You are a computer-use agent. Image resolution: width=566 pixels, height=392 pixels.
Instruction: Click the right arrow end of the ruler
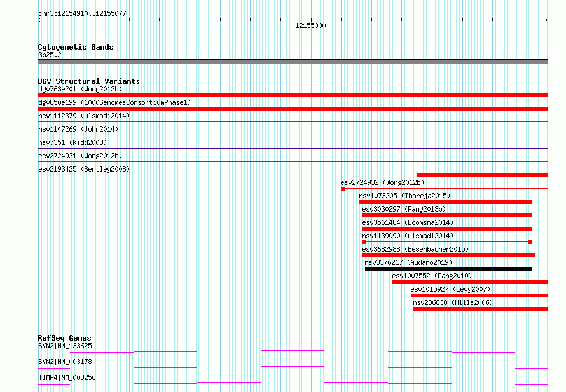click(546, 20)
